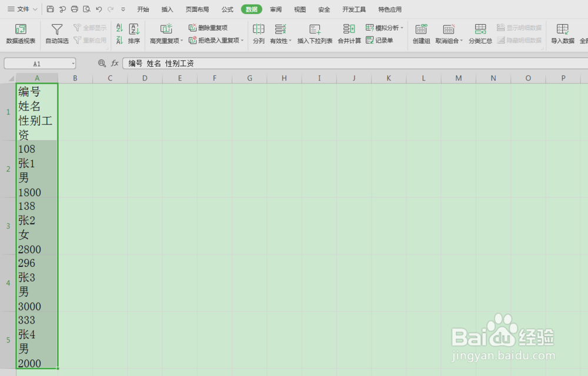
Task: Click consolidate (合并计算) icon
Action: [x=349, y=33]
